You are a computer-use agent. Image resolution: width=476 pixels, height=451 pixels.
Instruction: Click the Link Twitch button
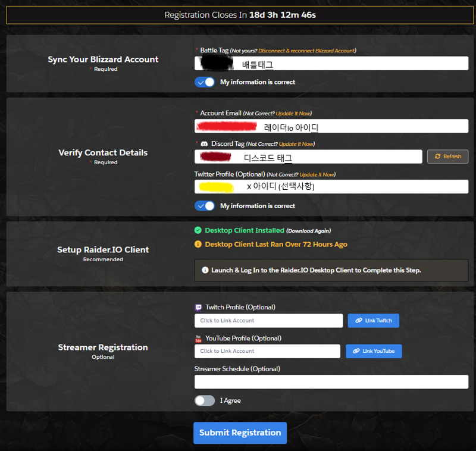[x=374, y=321]
